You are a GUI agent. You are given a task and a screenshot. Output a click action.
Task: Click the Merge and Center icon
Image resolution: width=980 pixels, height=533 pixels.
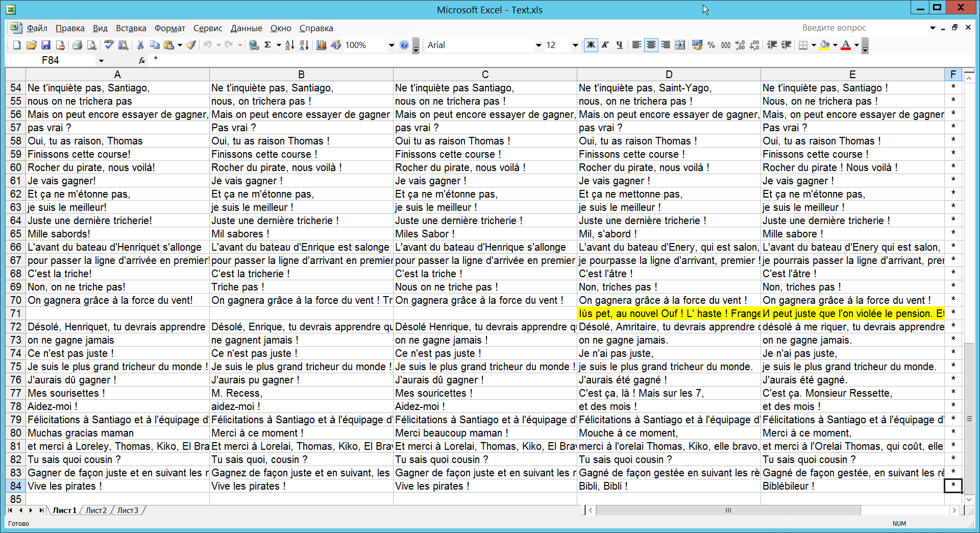(680, 45)
